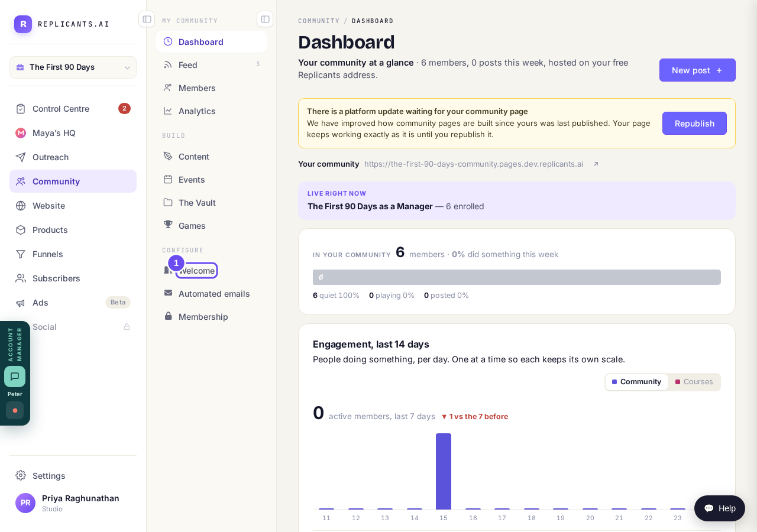Click the Settings gear icon
Viewport: 757px width, 532px height.
[21, 475]
